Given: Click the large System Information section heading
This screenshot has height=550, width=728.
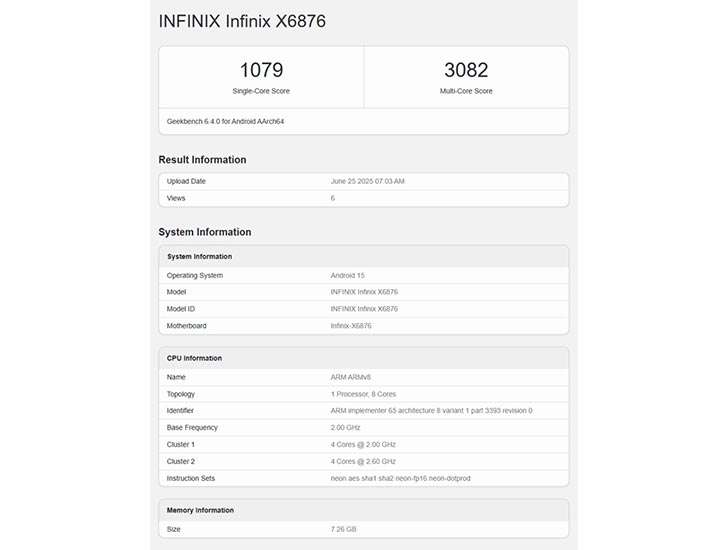Looking at the screenshot, I should 205,232.
